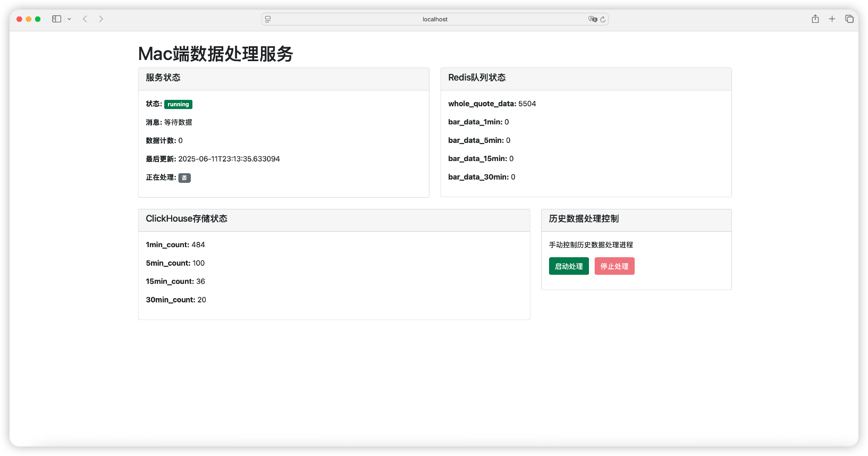Viewport: 868px width, 456px height.
Task: Click the bar_data_15min: 0 entry
Action: point(481,158)
